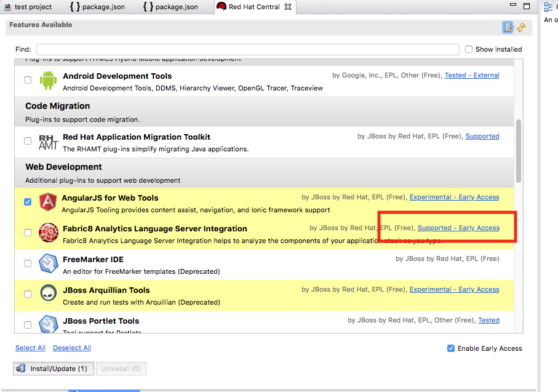Uncheck the AngularJS for Web Tools checkbox
558x392 pixels.
click(28, 202)
